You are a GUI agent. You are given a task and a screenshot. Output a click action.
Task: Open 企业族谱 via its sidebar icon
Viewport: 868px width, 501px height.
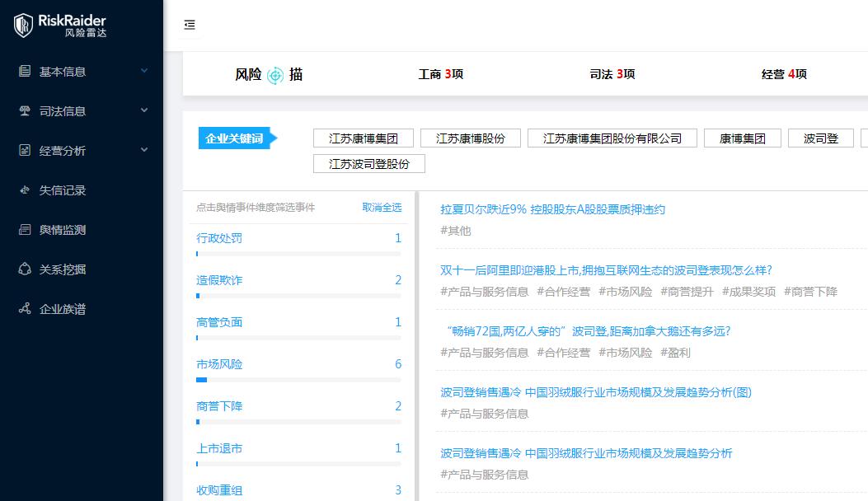[x=24, y=308]
